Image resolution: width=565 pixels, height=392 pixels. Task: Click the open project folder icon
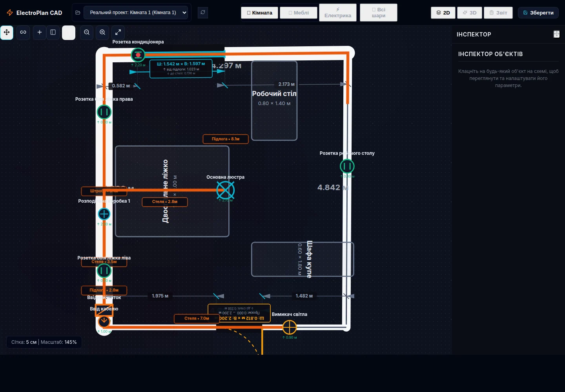tap(78, 13)
